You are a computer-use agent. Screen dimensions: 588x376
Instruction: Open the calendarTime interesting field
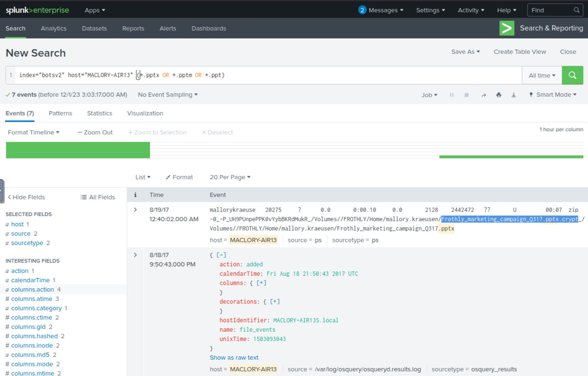[x=30, y=280]
